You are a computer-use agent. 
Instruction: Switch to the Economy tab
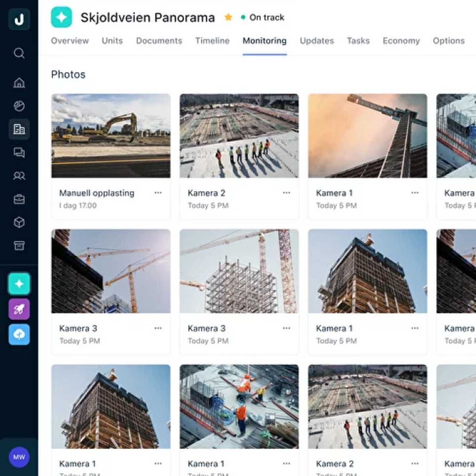401,40
